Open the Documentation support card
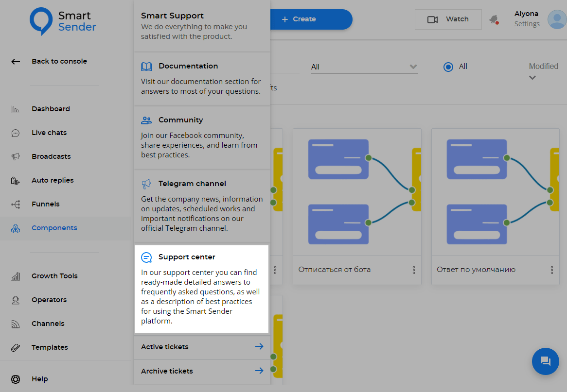 [x=202, y=79]
